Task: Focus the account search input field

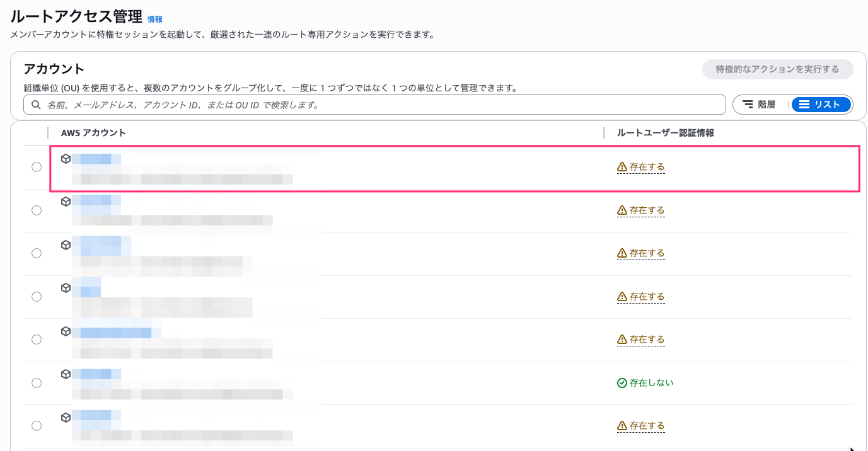Action: click(x=378, y=105)
